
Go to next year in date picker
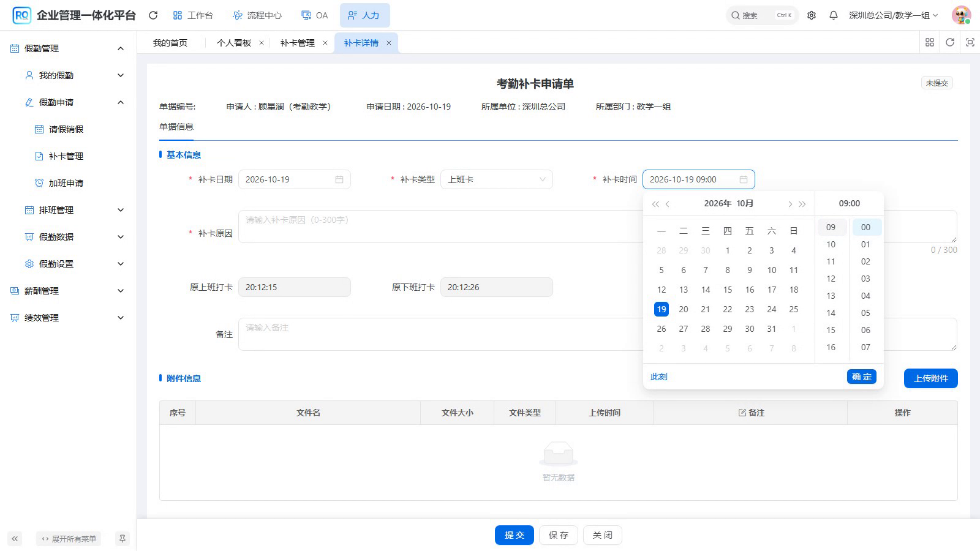coord(802,204)
